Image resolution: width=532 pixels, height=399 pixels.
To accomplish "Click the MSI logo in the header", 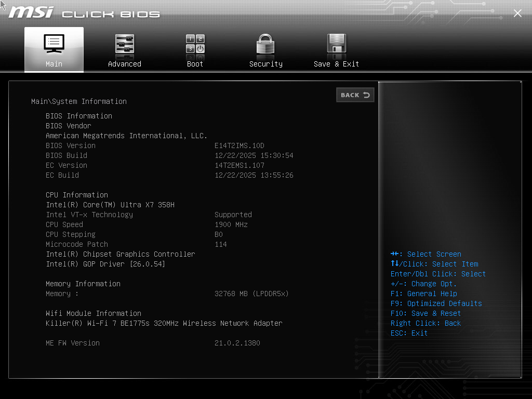I will pyautogui.click(x=31, y=12).
